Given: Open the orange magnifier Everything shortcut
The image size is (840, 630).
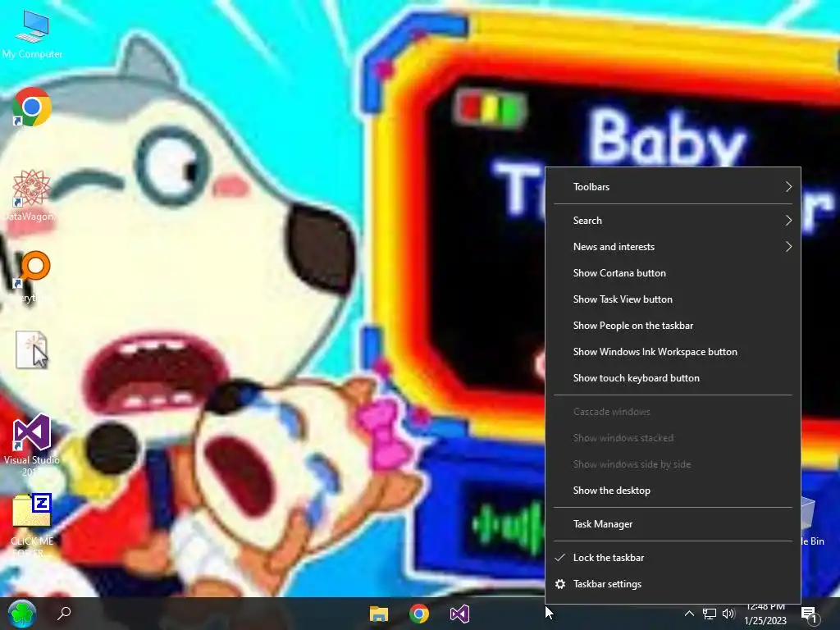Looking at the screenshot, I should tap(32, 276).
